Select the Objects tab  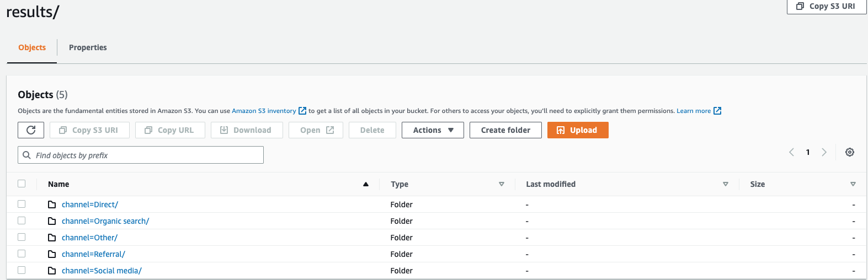pyautogui.click(x=32, y=47)
